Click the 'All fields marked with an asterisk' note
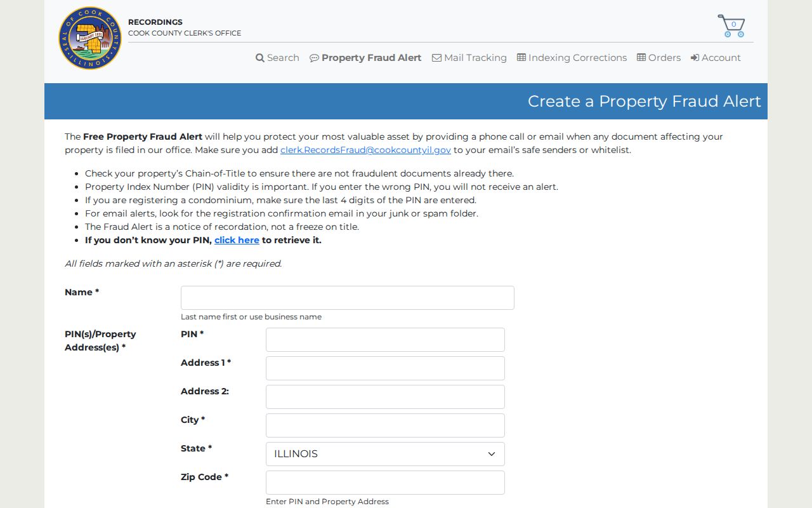Screen dimensions: 812x508 173,264
